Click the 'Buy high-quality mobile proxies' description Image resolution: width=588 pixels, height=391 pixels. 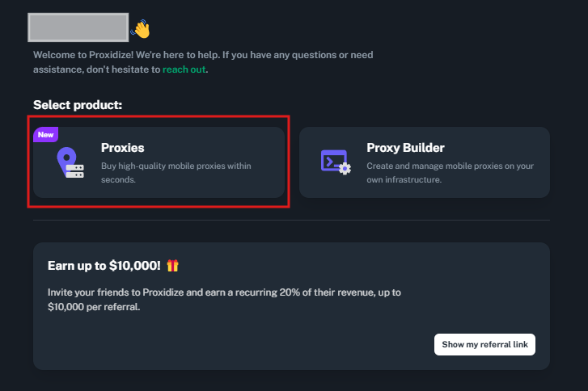176,173
